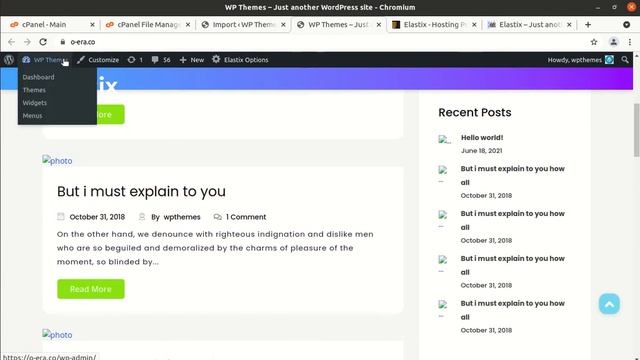
Task: Open the Hello world! recent post
Action: tap(482, 138)
